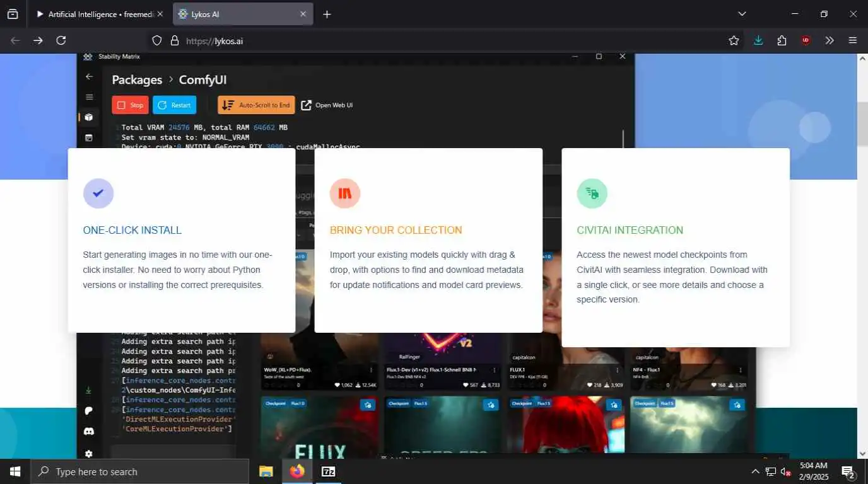Open the three-dot menu on Flux.1-Dev (v1+v2) card
This screenshot has height=484, width=868.
point(494,370)
